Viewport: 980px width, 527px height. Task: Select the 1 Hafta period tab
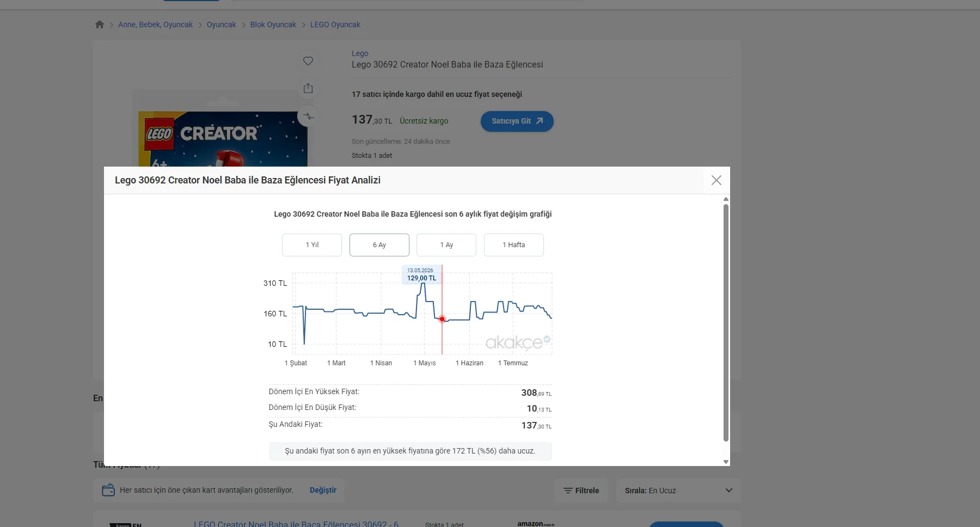pyautogui.click(x=514, y=245)
